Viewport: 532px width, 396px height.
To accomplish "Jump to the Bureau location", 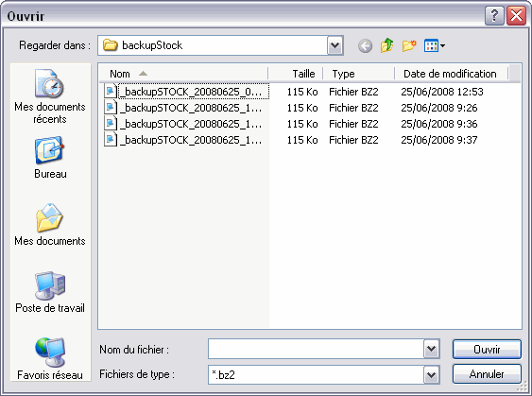I will [50, 158].
